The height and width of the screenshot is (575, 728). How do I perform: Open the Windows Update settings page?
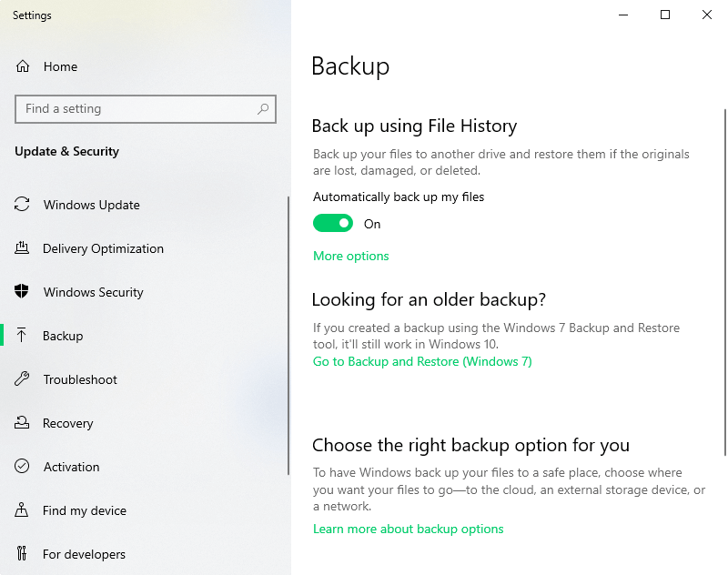92,205
